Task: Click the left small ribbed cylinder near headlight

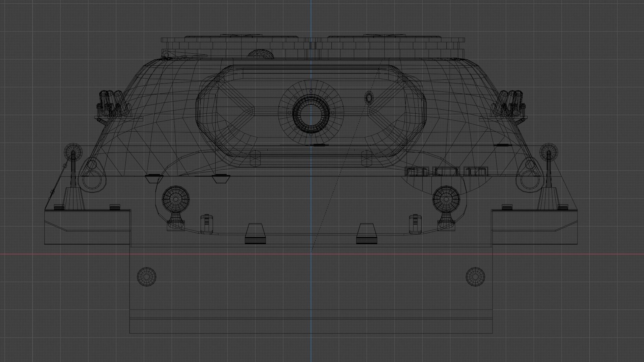Action: click(x=207, y=223)
